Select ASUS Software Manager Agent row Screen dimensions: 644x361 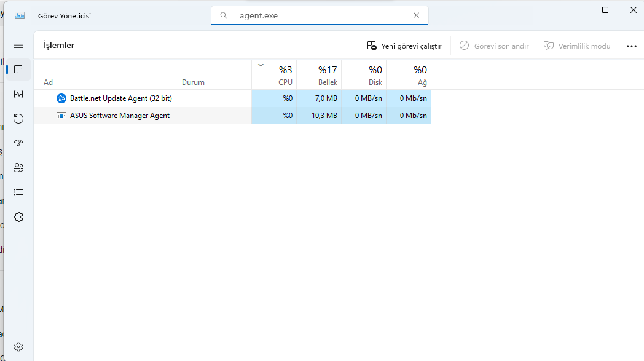pos(119,116)
